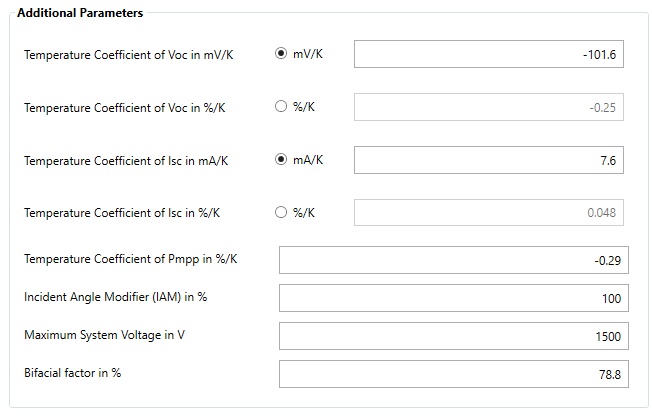652x418 pixels.
Task: Click the 'Temperature Coefficient of Isc in %/K' label
Action: pyautogui.click(x=122, y=213)
